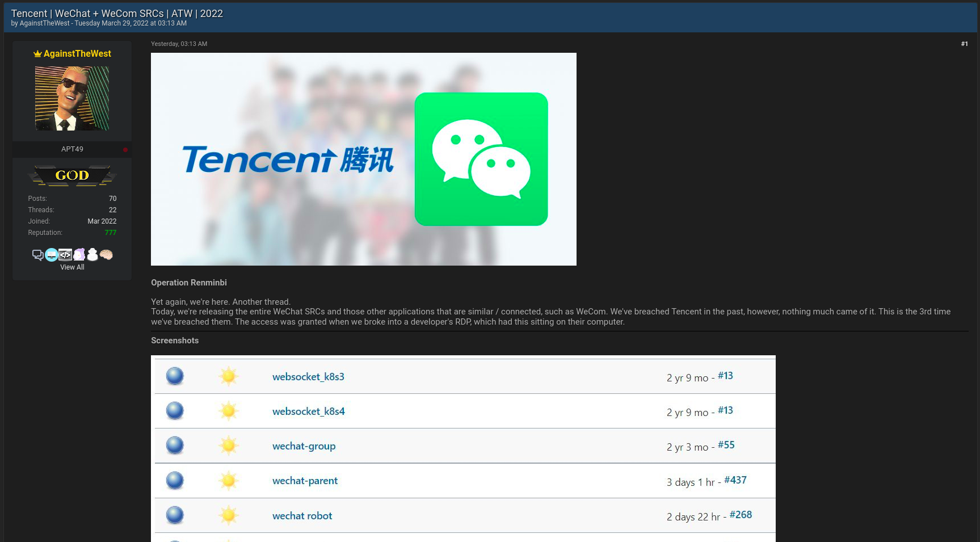This screenshot has height=542, width=980.
Task: Open build #268 link for wechat robot
Action: [x=741, y=515]
